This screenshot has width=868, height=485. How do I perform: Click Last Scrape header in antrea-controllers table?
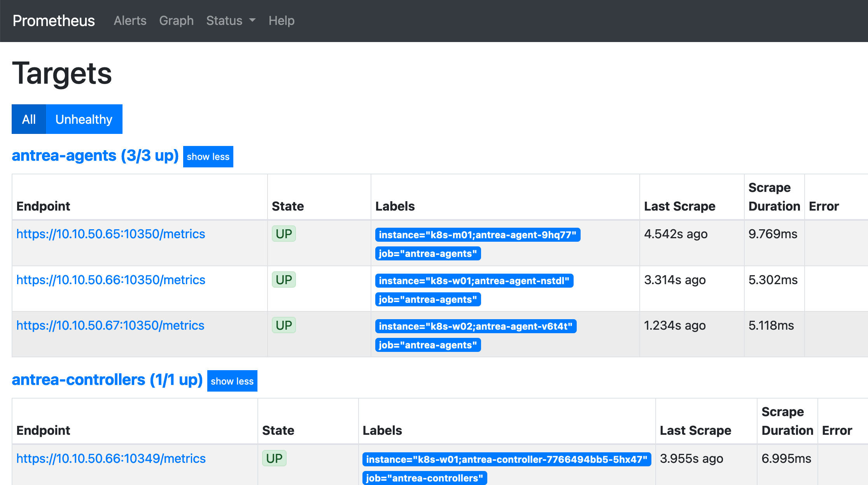(x=696, y=430)
